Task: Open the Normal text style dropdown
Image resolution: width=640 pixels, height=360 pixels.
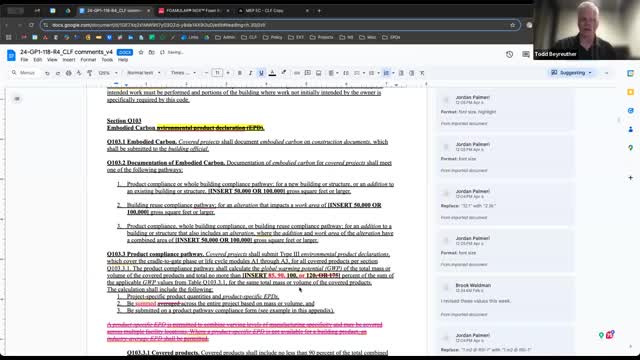Action: coord(144,73)
